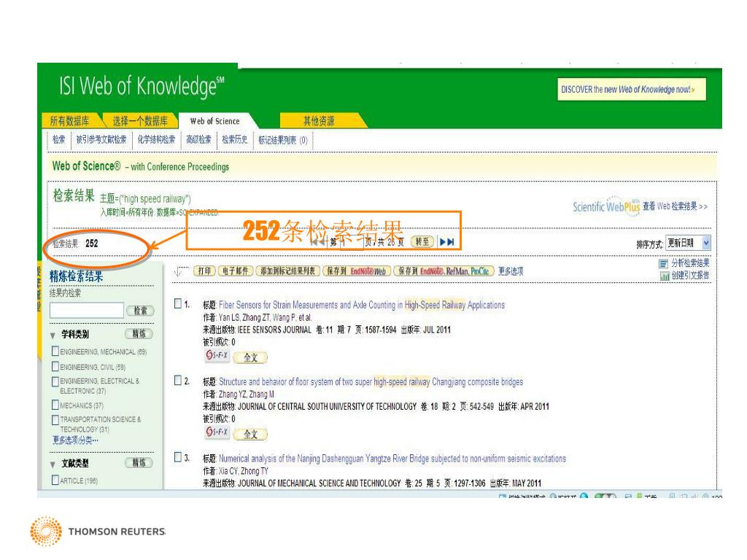Expand 更多选项/分类 under subject categories
The image size is (747, 560).
[x=75, y=440]
